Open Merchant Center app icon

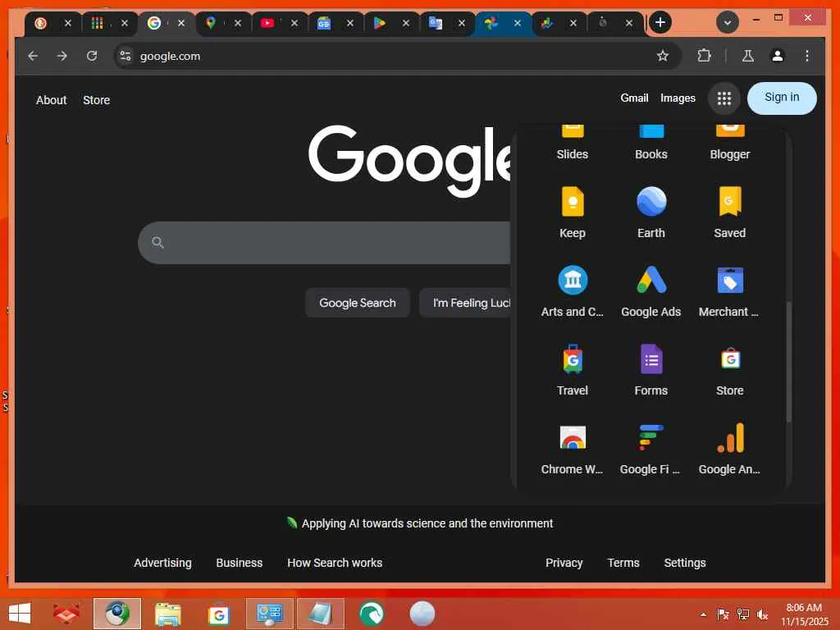point(729,291)
